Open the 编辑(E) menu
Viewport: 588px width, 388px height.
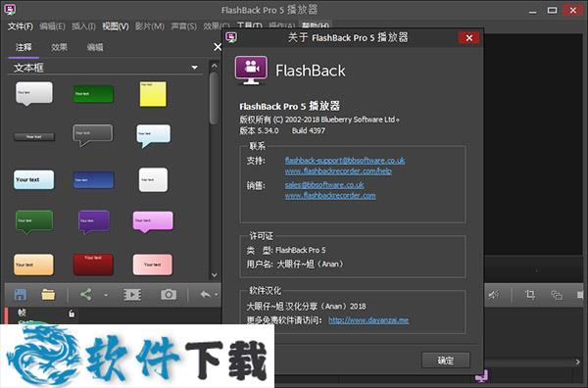tap(53, 26)
